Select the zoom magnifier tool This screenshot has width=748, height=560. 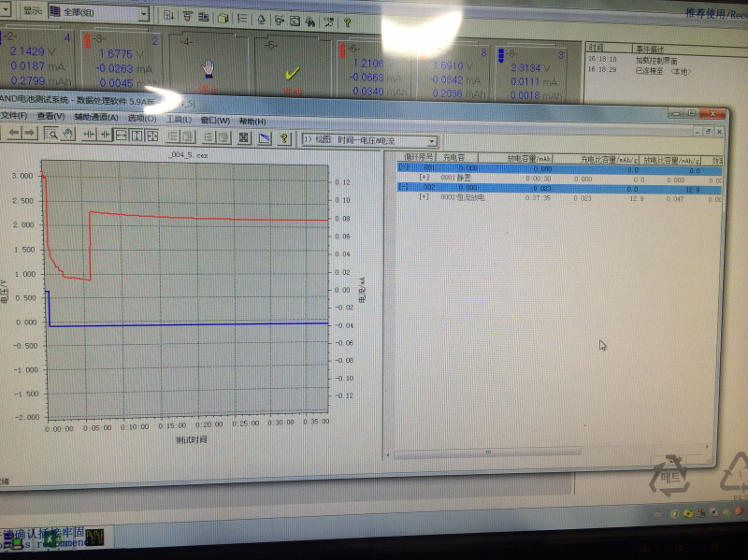(51, 134)
